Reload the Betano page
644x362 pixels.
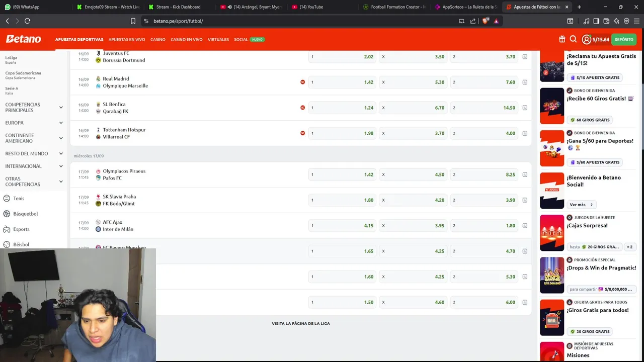pyautogui.click(x=27, y=21)
